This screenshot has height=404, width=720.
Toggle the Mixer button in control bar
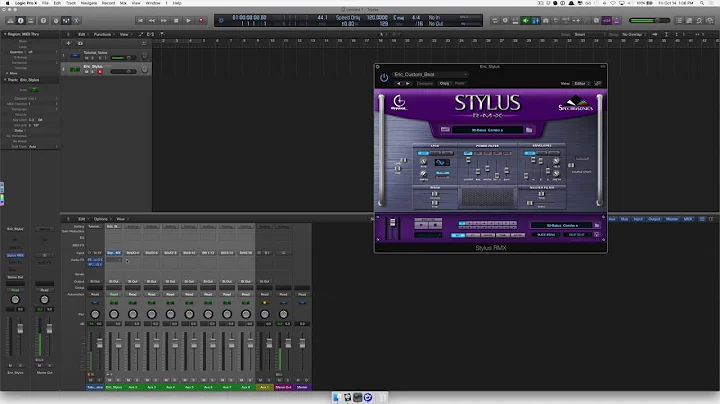(x=66, y=21)
